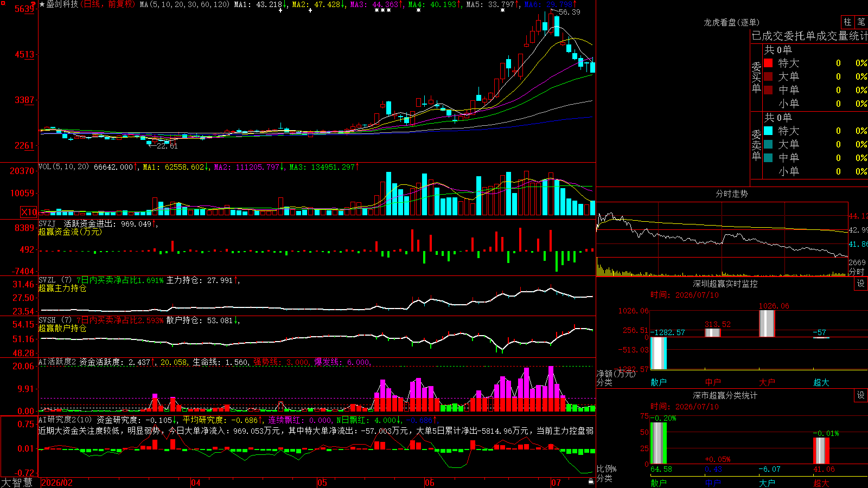The image size is (868, 488).
Task: Click teal swatch for 委卖单 大单
Action: [x=768, y=144]
